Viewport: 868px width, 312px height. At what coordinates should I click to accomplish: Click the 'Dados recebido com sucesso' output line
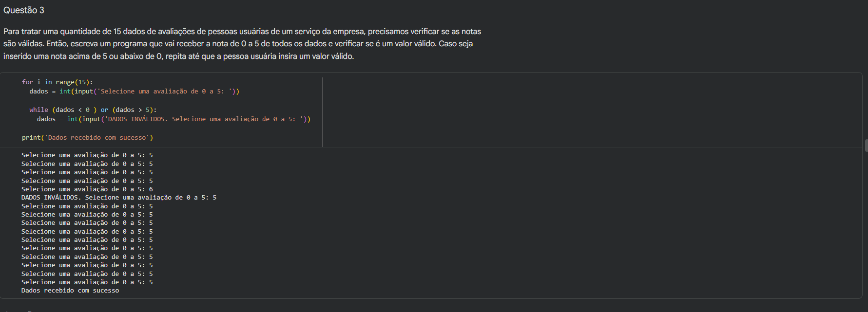(70, 291)
